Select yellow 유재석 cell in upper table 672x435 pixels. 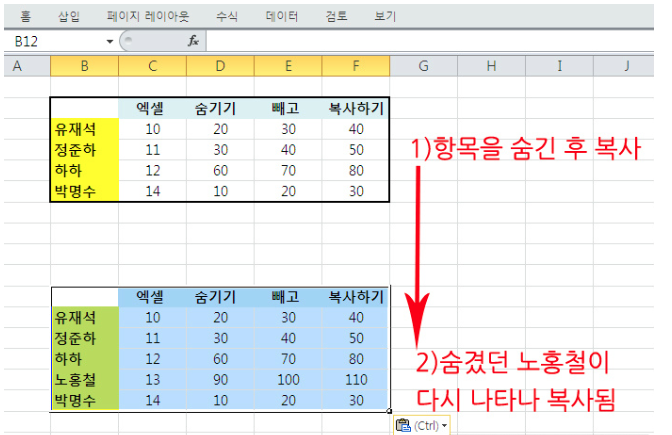click(84, 129)
